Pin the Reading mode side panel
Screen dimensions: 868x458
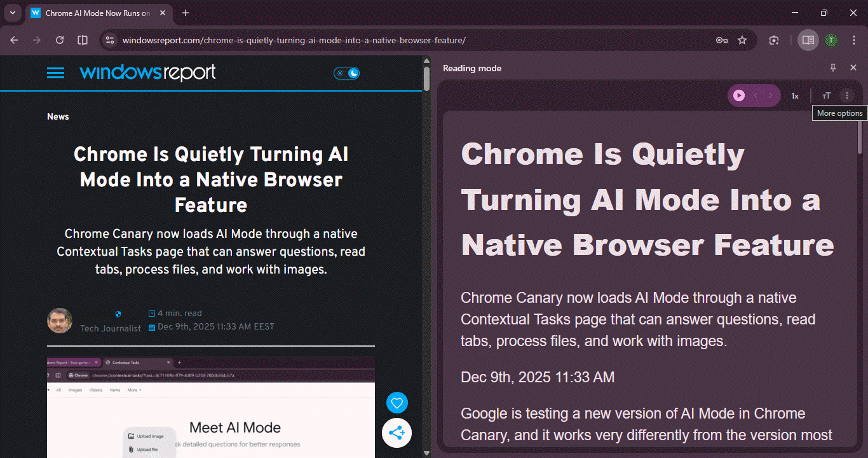click(833, 68)
